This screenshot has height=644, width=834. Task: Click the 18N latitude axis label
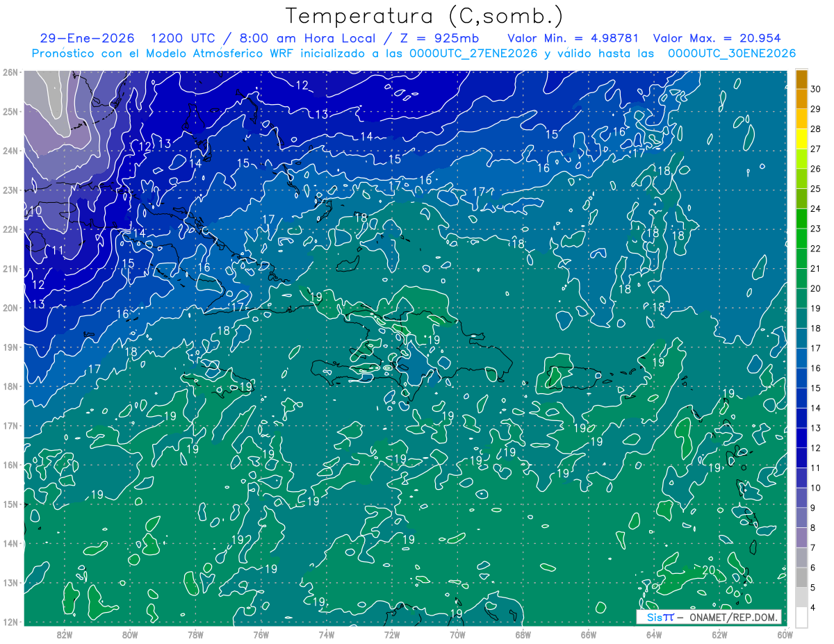tap(10, 386)
